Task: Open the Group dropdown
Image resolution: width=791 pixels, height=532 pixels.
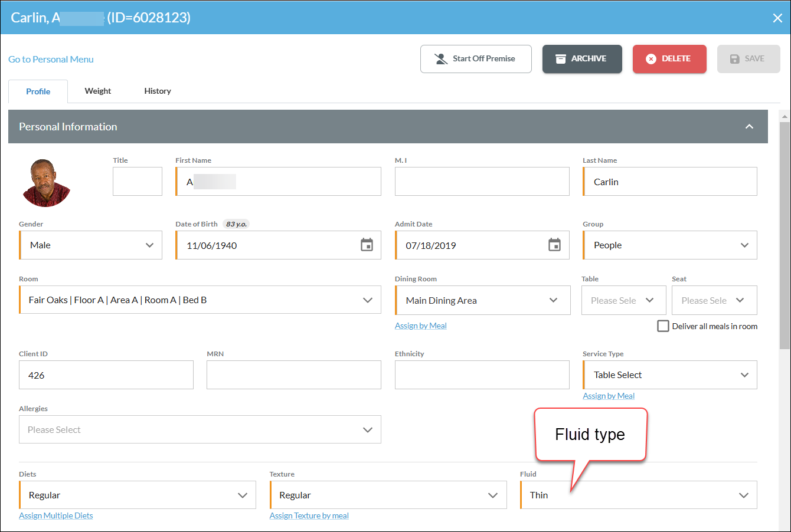Action: click(x=670, y=245)
